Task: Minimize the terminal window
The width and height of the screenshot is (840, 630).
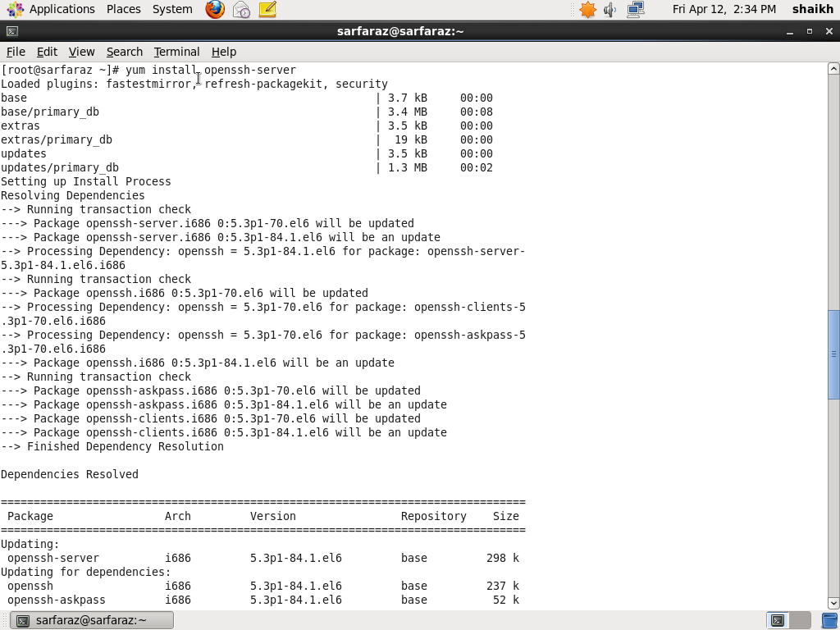Action: coord(790,32)
